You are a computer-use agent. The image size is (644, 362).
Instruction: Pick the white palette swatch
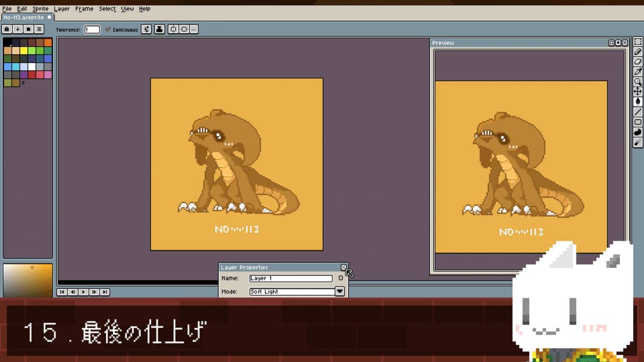tap(32, 67)
